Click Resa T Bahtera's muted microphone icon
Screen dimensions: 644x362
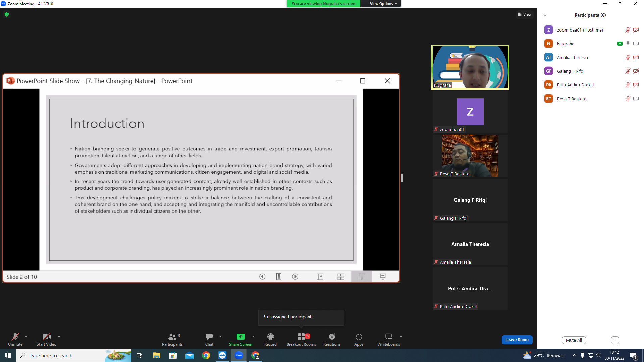(x=628, y=99)
